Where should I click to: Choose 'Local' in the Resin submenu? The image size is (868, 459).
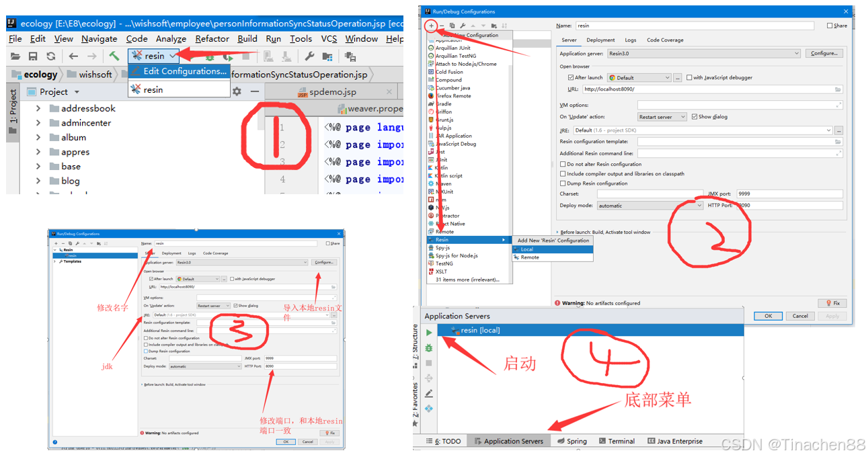coord(527,249)
